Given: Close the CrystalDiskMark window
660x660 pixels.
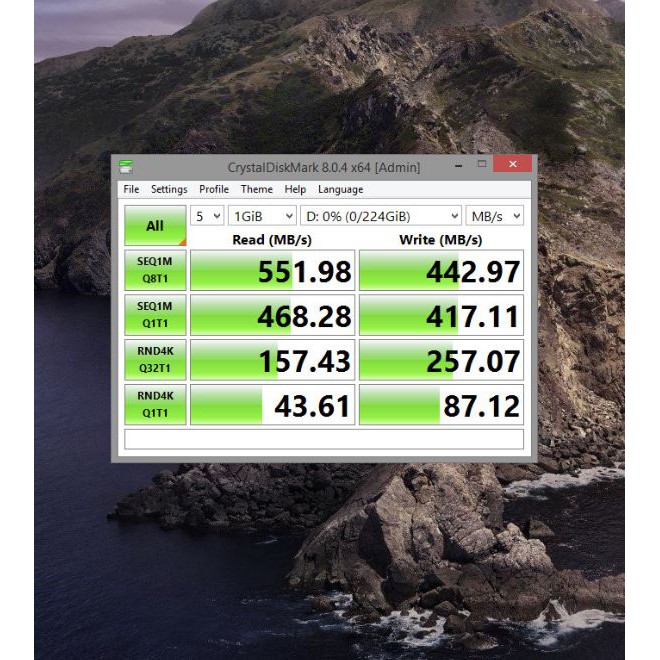Looking at the screenshot, I should coord(512,164).
